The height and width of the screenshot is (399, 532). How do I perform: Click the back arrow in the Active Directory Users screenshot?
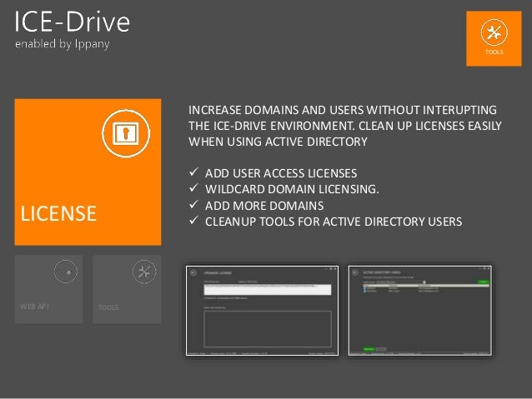point(355,272)
